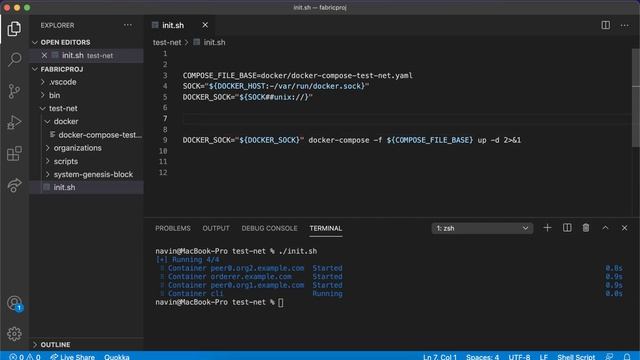Open the Run and Debug icon
The height and width of the screenshot is (360, 640).
[x=14, y=122]
